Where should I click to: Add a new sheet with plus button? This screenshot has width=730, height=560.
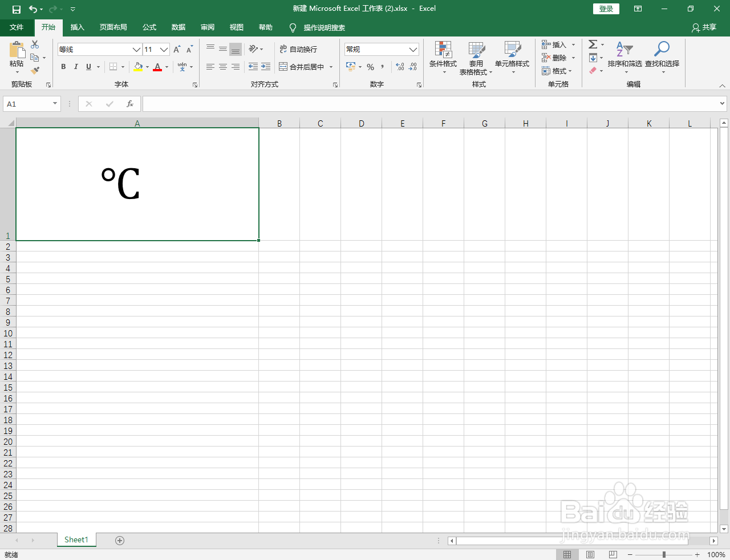120,541
